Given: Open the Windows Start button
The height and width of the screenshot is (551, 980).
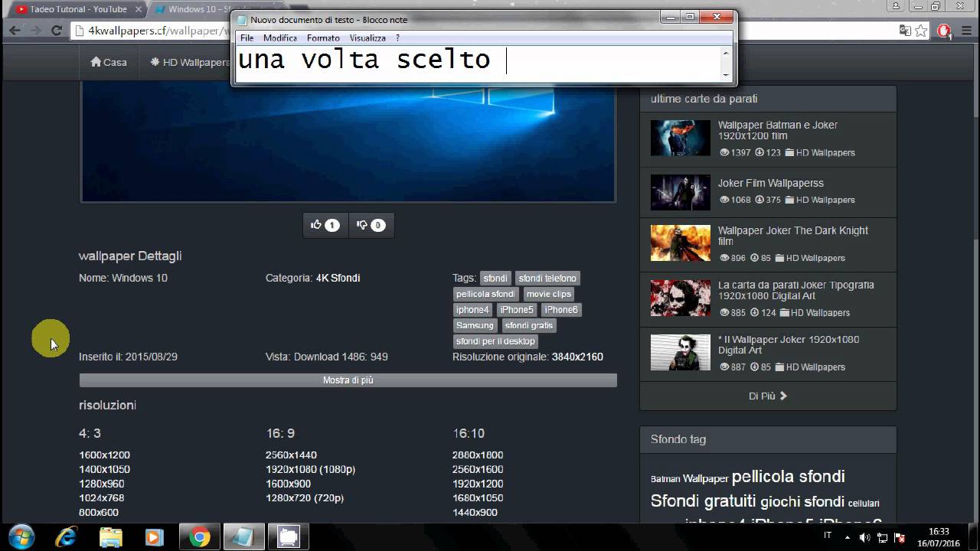Looking at the screenshot, I should click(21, 537).
